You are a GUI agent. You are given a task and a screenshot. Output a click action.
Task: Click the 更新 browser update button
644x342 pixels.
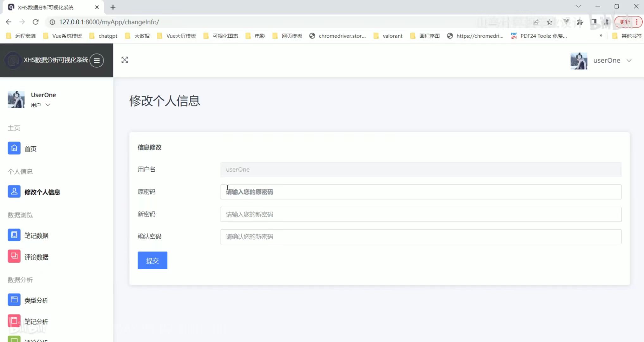coord(625,22)
